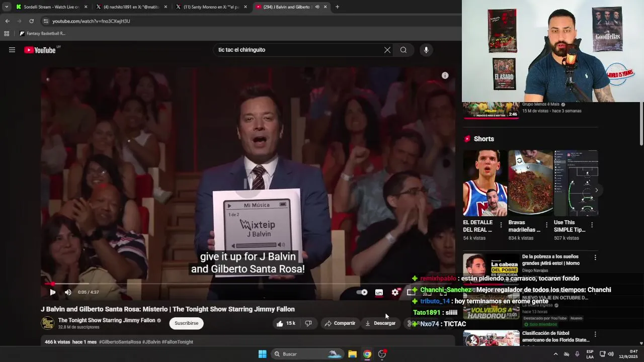Show video info card icon
This screenshot has height=362, width=644.
tap(445, 75)
